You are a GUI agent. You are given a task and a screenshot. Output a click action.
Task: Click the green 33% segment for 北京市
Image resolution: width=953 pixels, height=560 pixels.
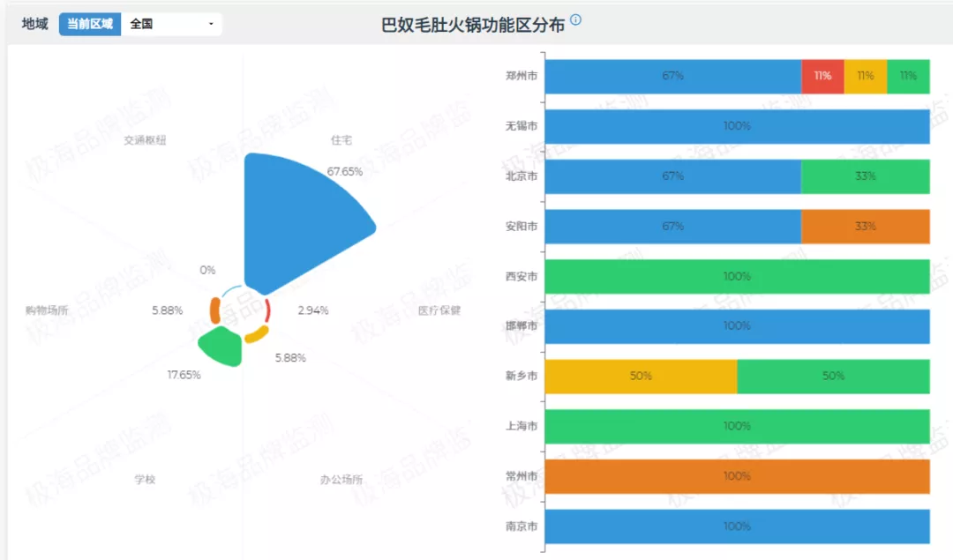pyautogui.click(x=866, y=176)
